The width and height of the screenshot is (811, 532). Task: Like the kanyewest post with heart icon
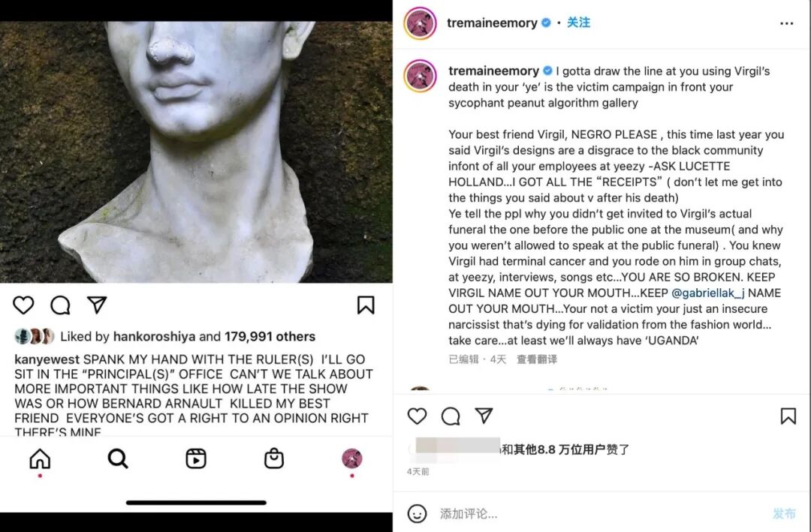(23, 305)
